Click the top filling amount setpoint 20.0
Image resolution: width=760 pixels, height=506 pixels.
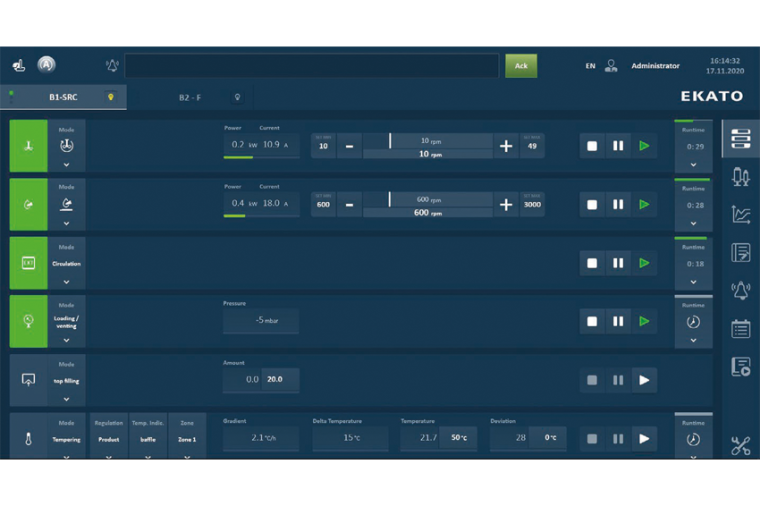275,380
